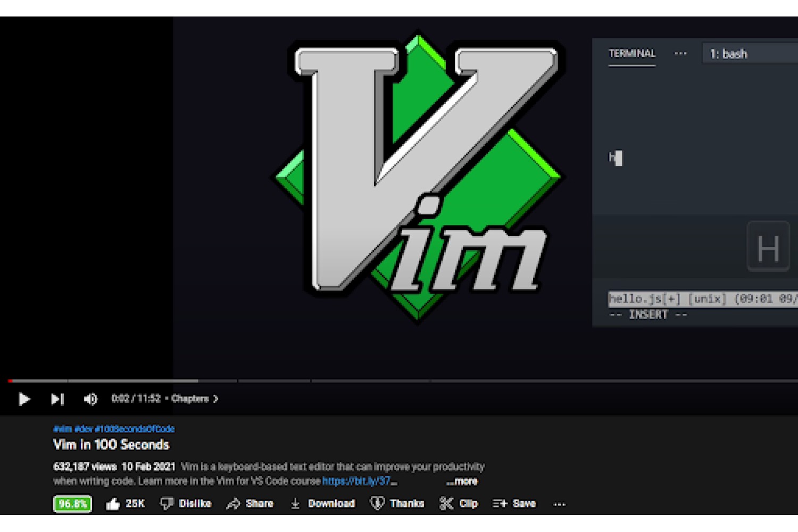The image size is (798, 532).
Task: Seek along the video progress bar
Action: pyautogui.click(x=403, y=380)
